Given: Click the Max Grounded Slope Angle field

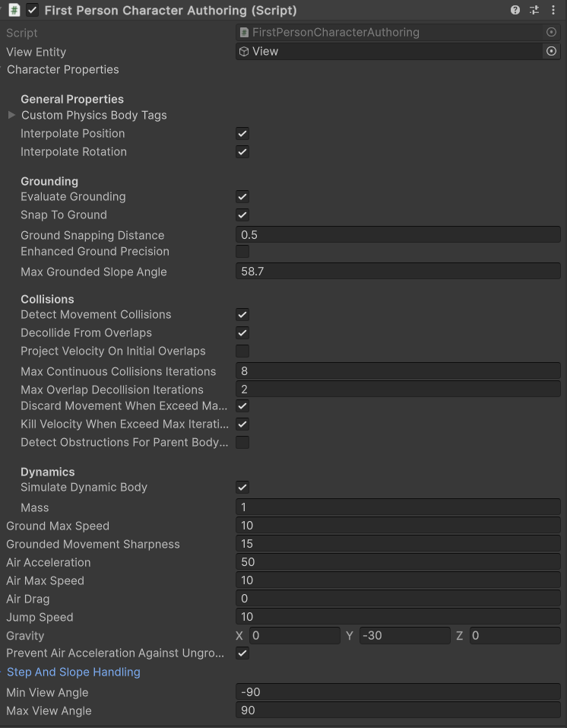Looking at the screenshot, I should (398, 272).
